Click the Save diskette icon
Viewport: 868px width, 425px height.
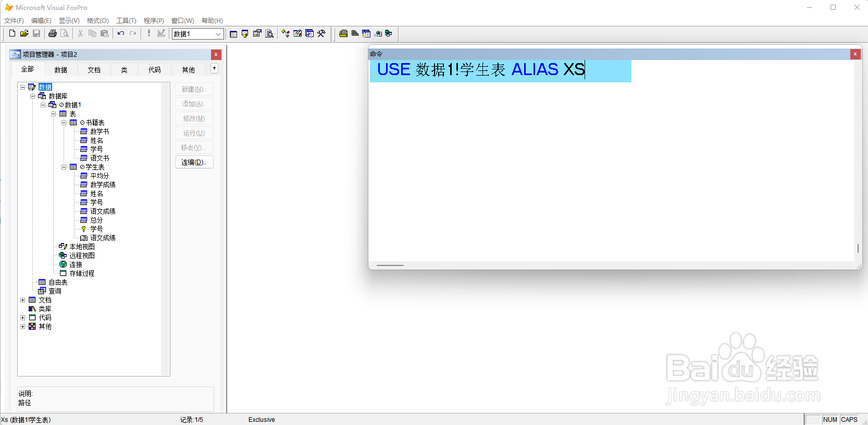tap(36, 33)
